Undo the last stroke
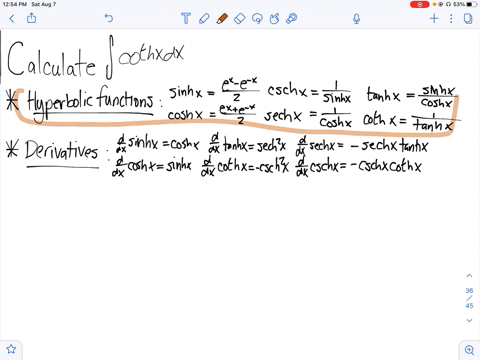Image resolution: width=480 pixels, height=360 pixels. (109, 18)
